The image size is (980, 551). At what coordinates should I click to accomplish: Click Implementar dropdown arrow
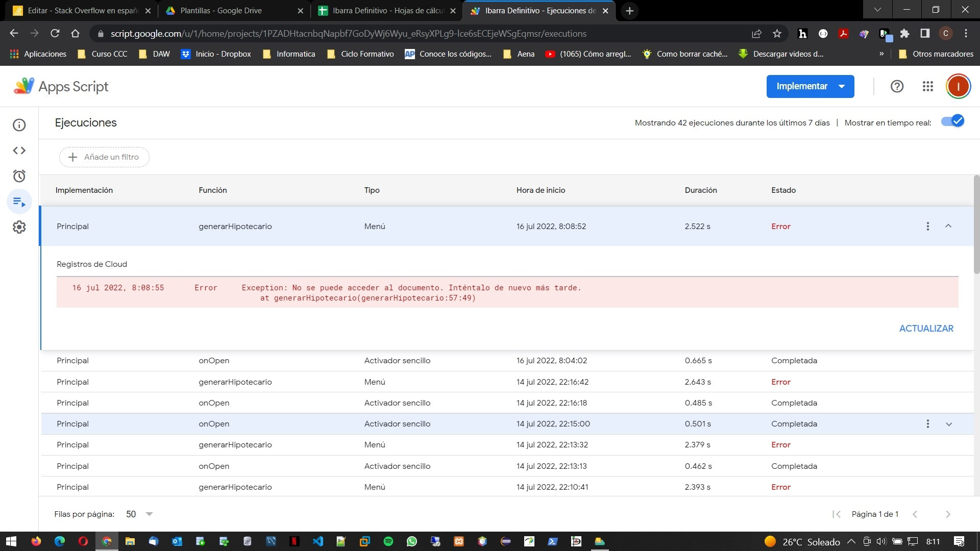tap(841, 86)
